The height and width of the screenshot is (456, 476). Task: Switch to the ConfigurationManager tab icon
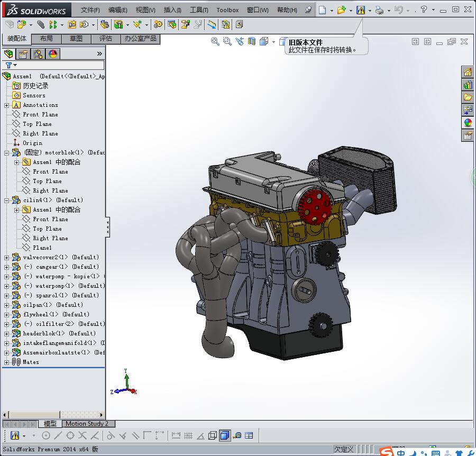38,54
